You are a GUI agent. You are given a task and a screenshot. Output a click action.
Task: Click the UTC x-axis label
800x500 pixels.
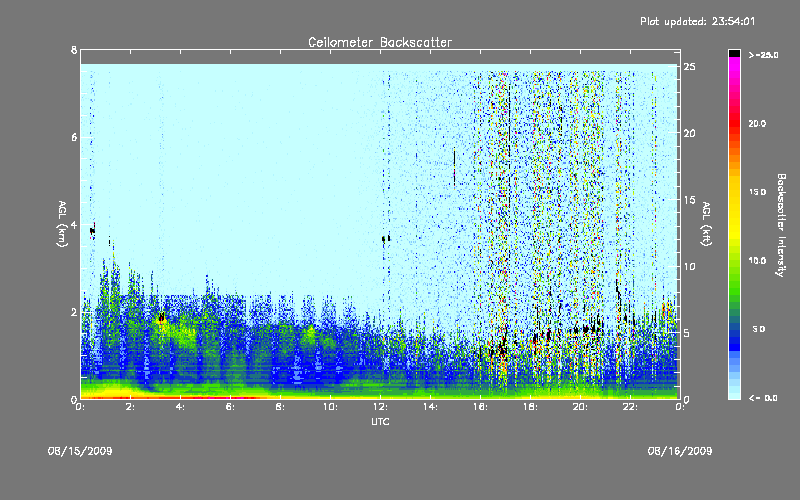pyautogui.click(x=380, y=421)
